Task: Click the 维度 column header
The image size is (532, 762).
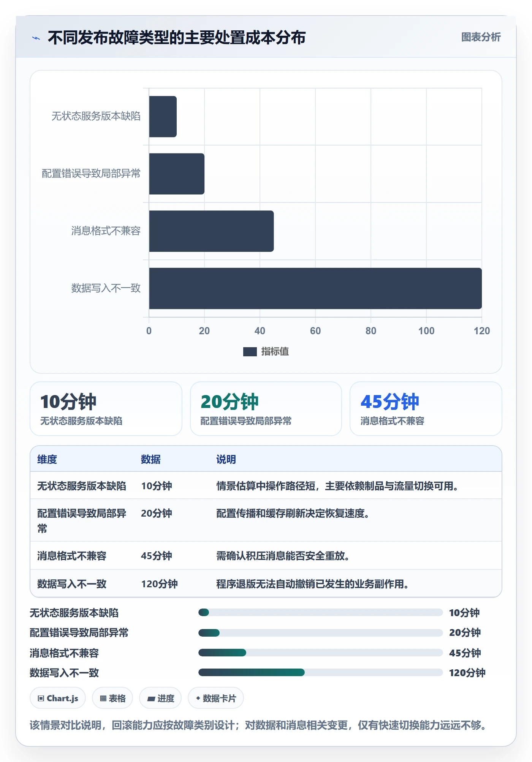Action: [x=47, y=460]
